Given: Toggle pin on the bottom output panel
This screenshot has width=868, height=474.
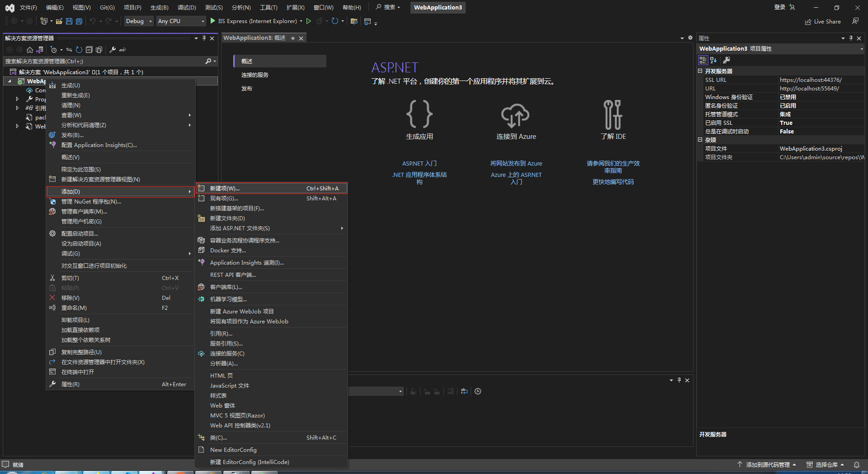Looking at the screenshot, I should [x=679, y=380].
